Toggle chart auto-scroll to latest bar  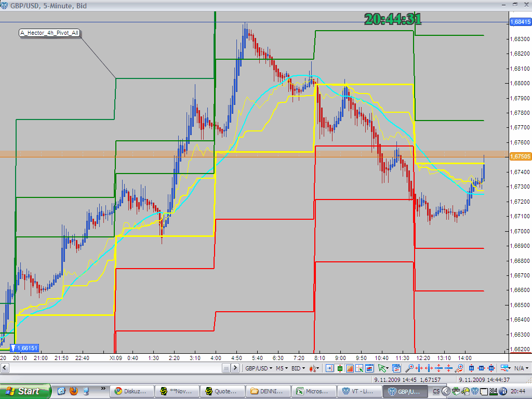click(x=329, y=368)
